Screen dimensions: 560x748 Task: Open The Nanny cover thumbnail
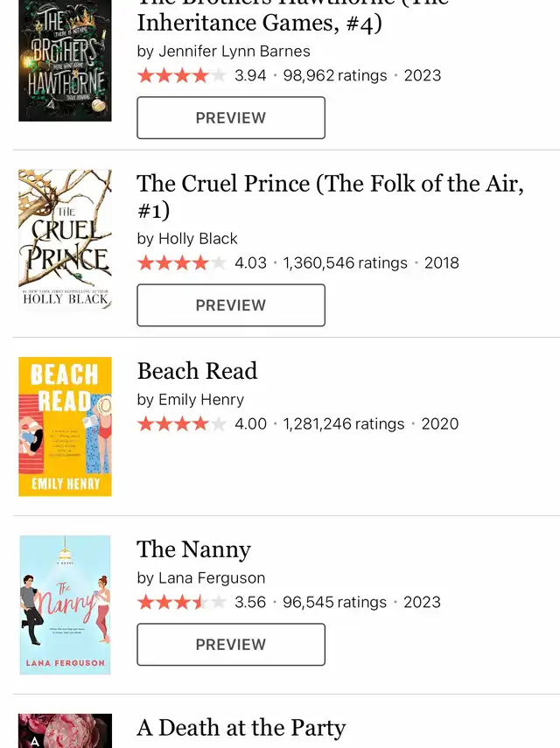pyautogui.click(x=65, y=605)
